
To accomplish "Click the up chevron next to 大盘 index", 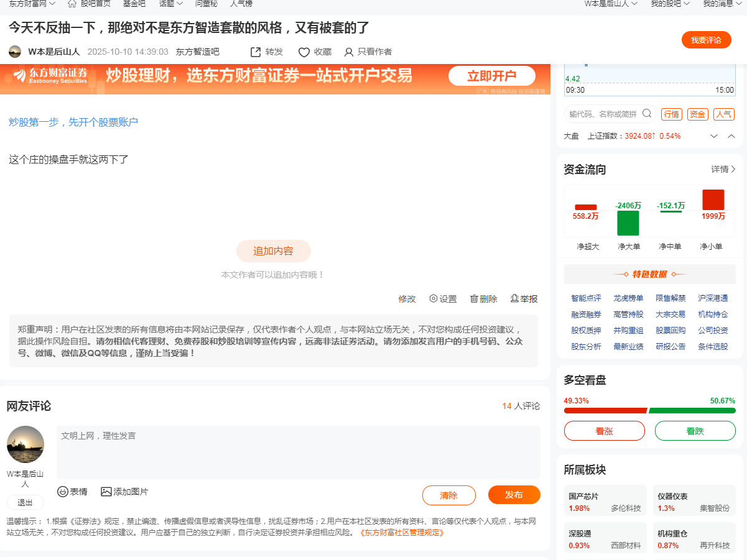I will 731,136.
